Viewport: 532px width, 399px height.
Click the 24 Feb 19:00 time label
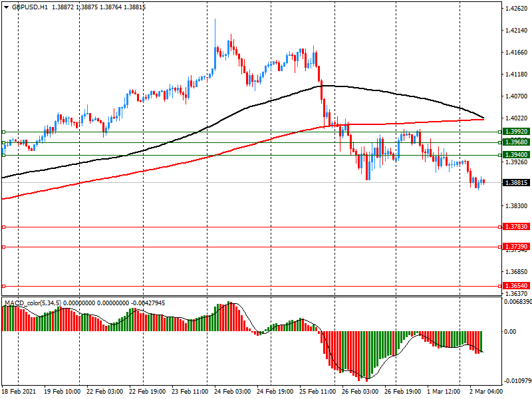click(275, 391)
